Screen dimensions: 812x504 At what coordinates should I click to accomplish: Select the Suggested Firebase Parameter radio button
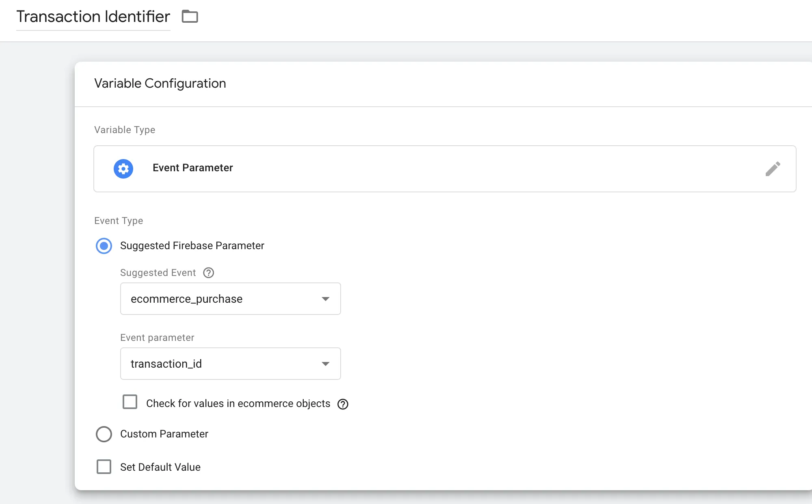104,246
